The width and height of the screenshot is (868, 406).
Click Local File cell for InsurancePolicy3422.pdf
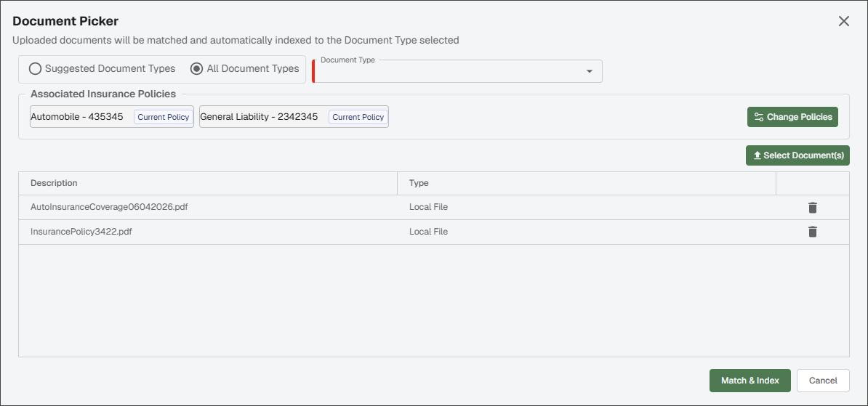[x=587, y=232]
